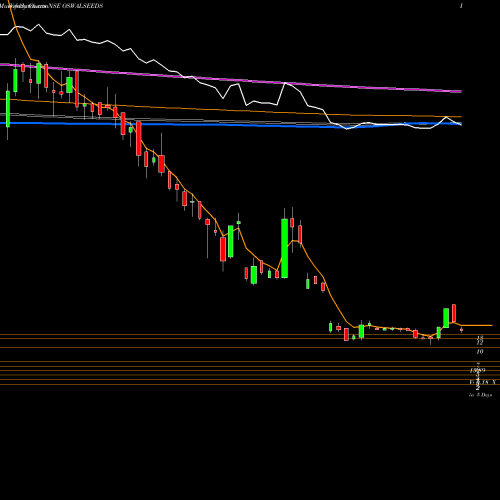This screenshot has width=500, height=500.
Task: Click the 'Days' caption below price axis
Action: coord(480,395)
